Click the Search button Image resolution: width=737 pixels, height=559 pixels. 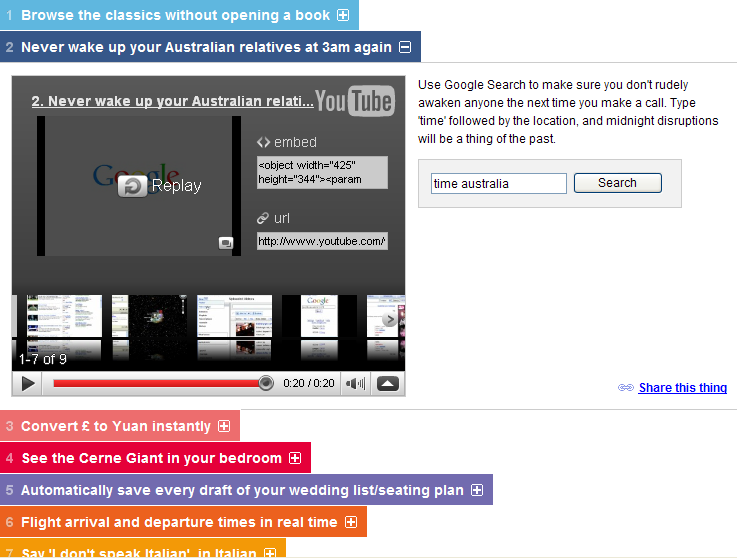point(617,183)
